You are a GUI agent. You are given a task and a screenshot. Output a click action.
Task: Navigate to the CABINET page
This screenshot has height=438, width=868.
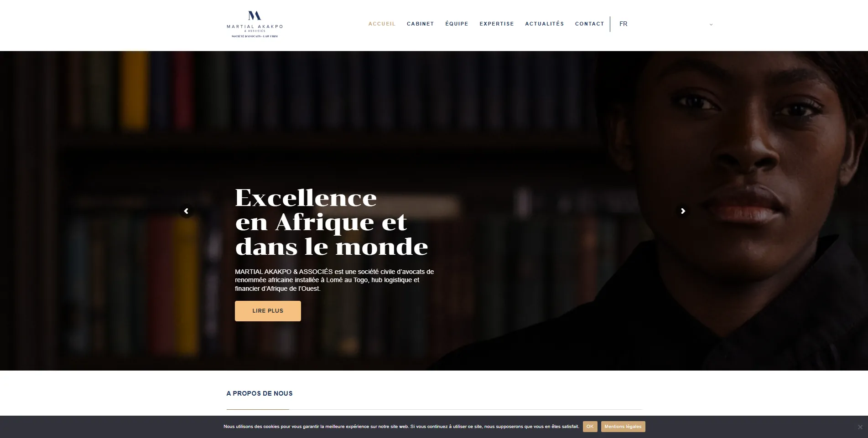pos(420,24)
